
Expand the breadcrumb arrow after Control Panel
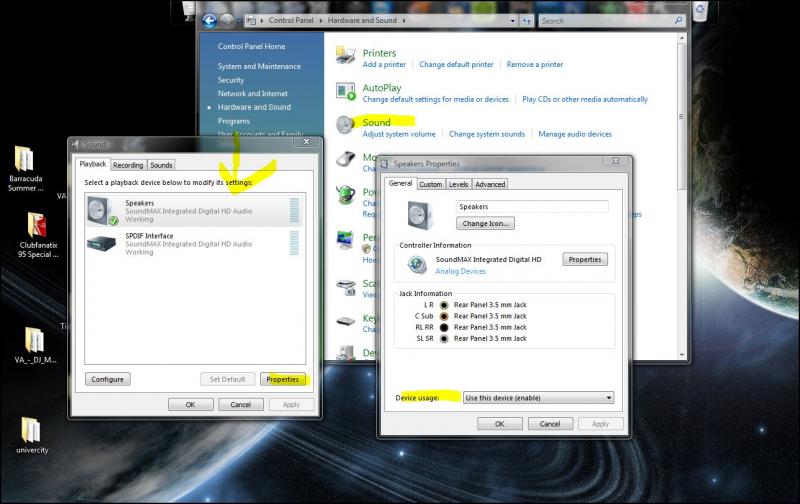click(321, 21)
